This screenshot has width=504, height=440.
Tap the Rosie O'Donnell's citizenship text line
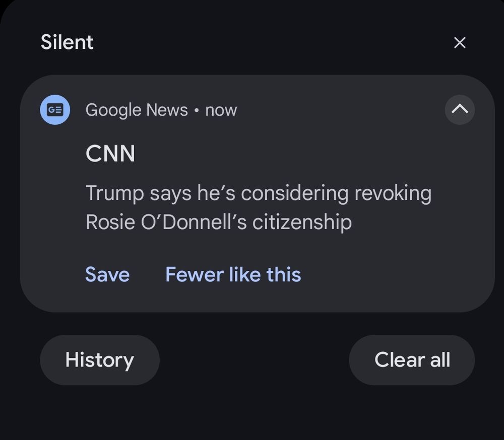pos(218,222)
